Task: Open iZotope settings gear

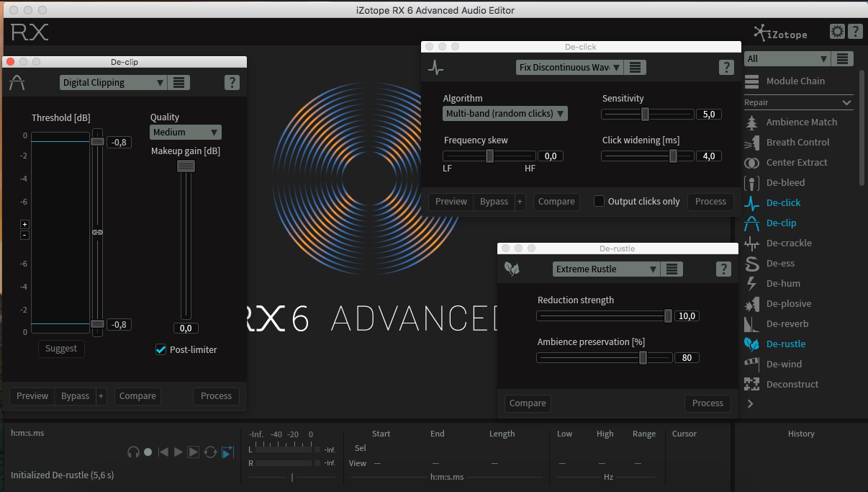Action: pos(837,32)
